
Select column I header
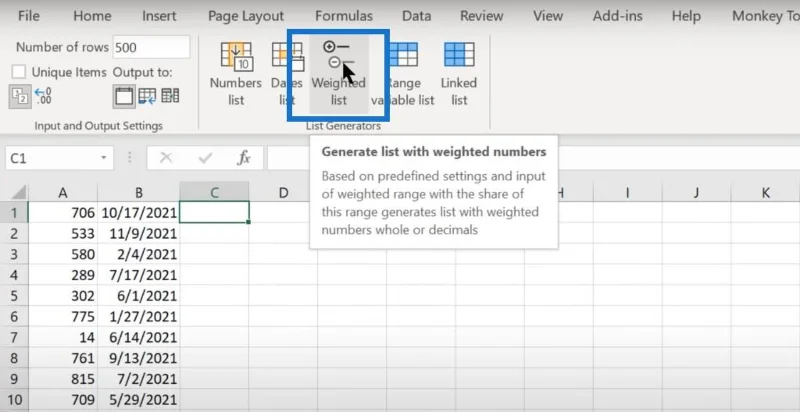tap(627, 193)
